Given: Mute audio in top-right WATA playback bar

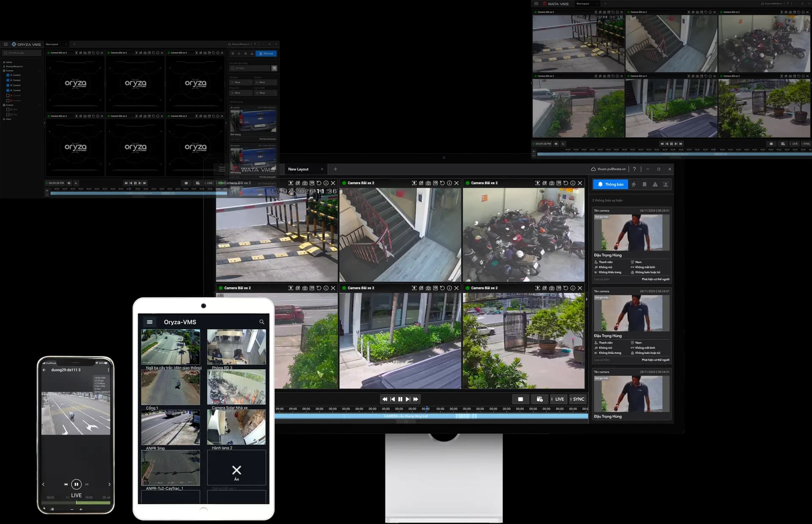Looking at the screenshot, I should tap(556, 143).
